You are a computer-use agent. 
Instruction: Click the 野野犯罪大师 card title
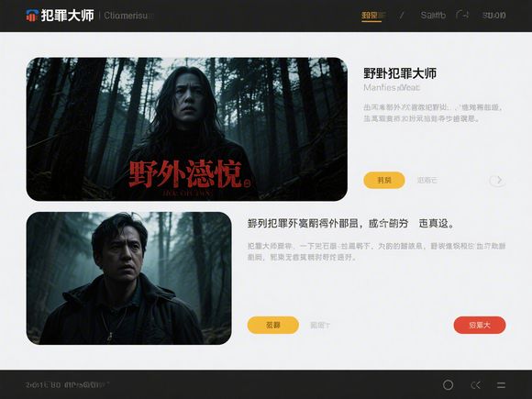pyautogui.click(x=400, y=73)
